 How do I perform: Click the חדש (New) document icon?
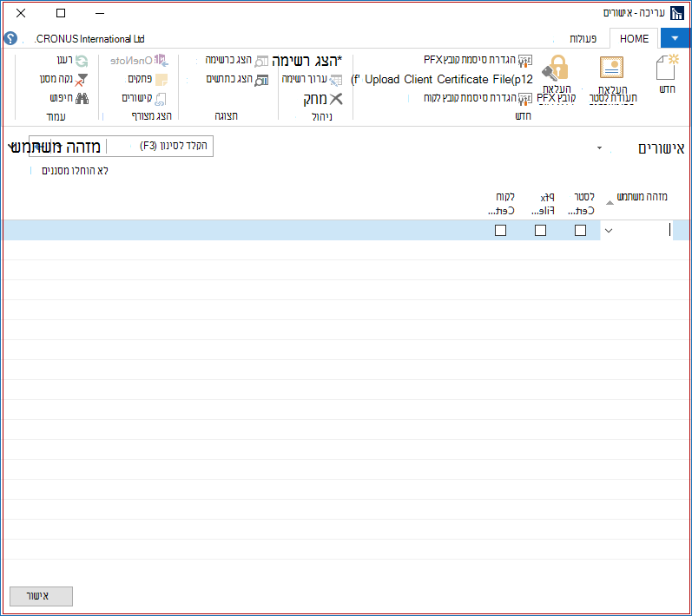click(x=667, y=68)
